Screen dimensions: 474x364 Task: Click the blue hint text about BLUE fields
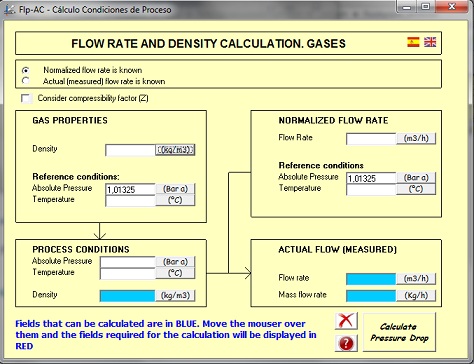pos(166,335)
